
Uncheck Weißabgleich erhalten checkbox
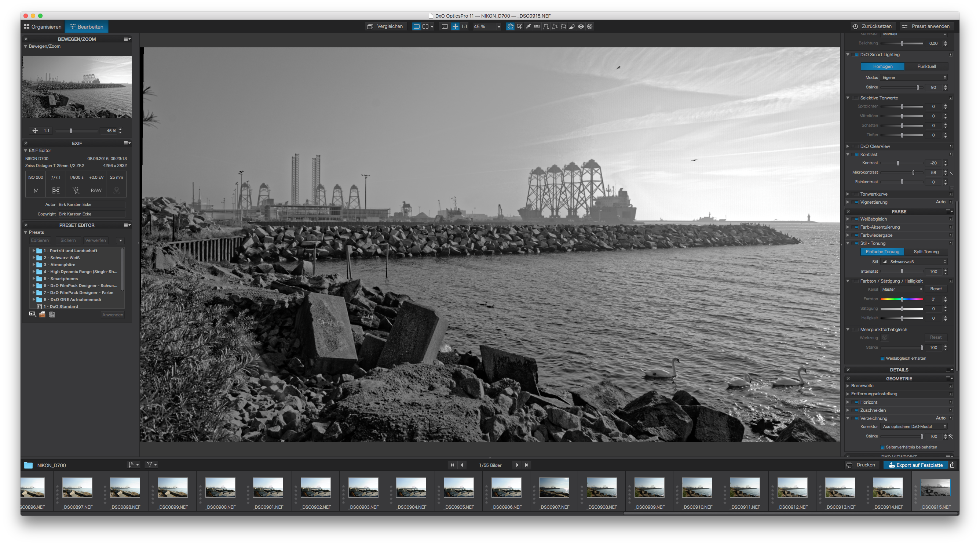pos(882,359)
